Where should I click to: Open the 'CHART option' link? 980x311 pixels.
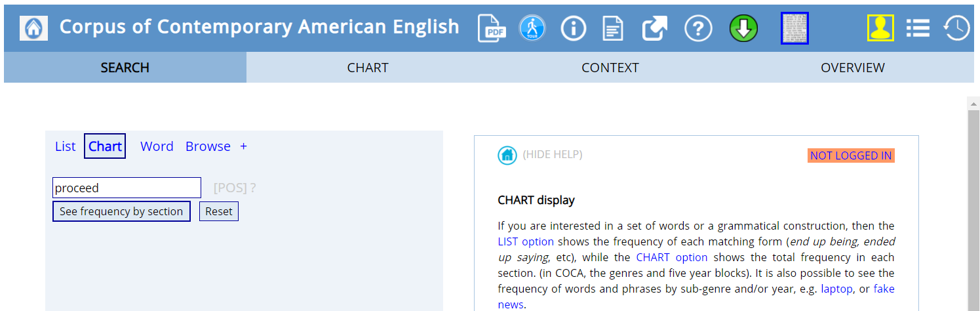tap(672, 257)
